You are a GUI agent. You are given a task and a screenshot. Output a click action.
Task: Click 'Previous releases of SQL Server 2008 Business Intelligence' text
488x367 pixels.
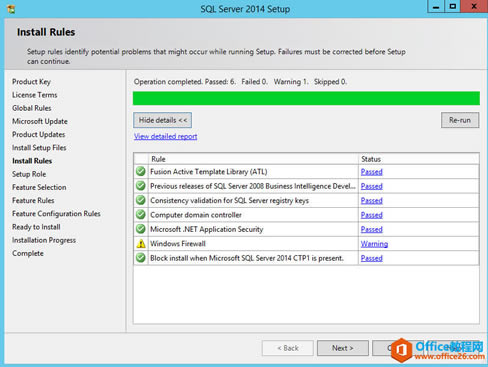click(x=253, y=186)
